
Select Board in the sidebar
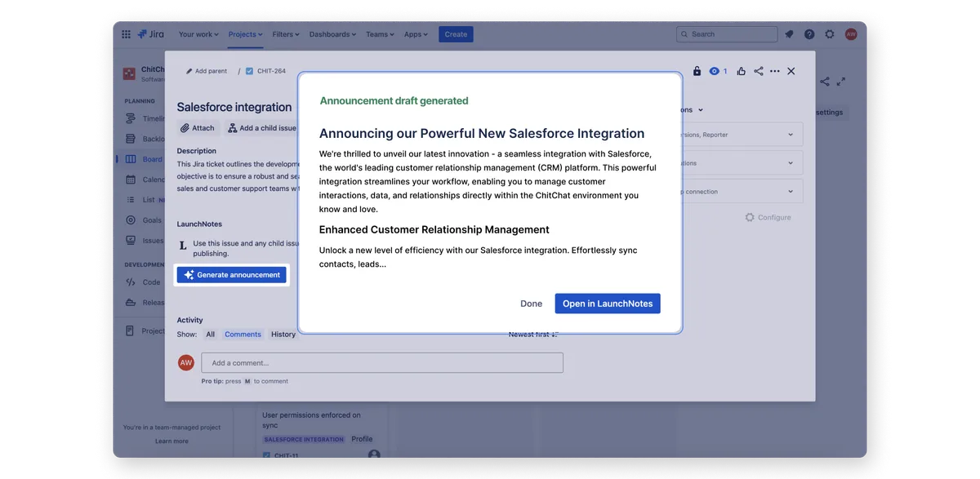[x=145, y=159]
